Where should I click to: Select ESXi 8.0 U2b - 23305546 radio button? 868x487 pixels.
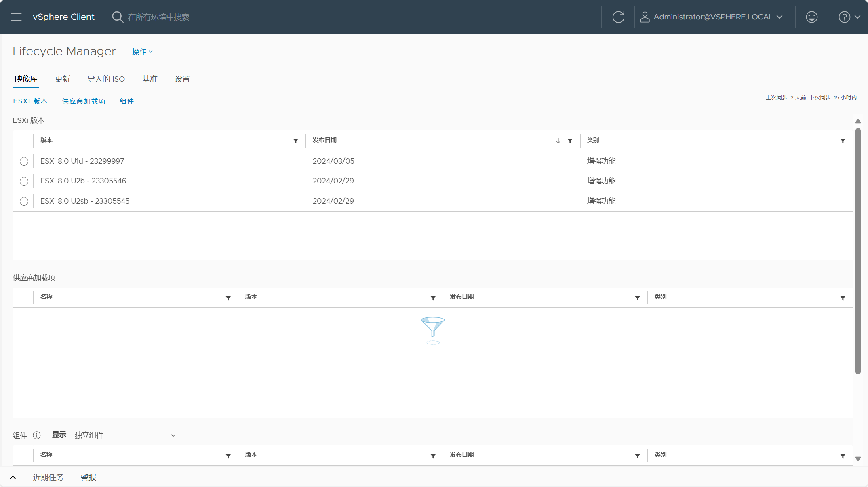(24, 181)
